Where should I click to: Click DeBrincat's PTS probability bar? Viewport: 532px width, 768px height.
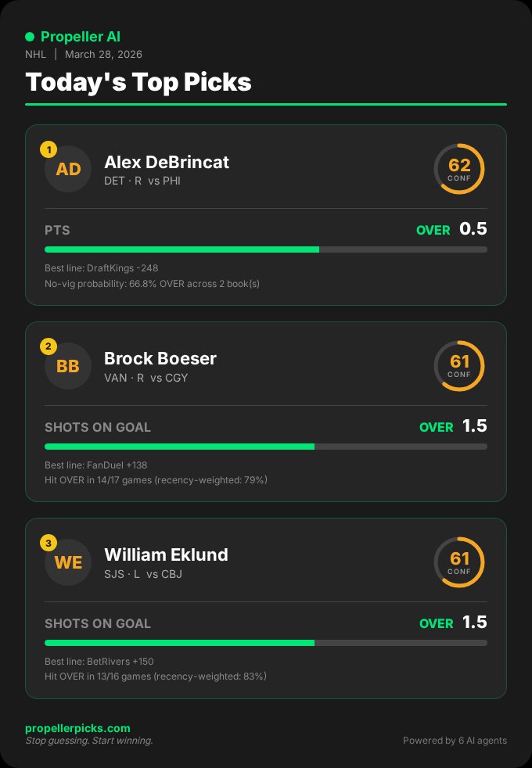266,249
